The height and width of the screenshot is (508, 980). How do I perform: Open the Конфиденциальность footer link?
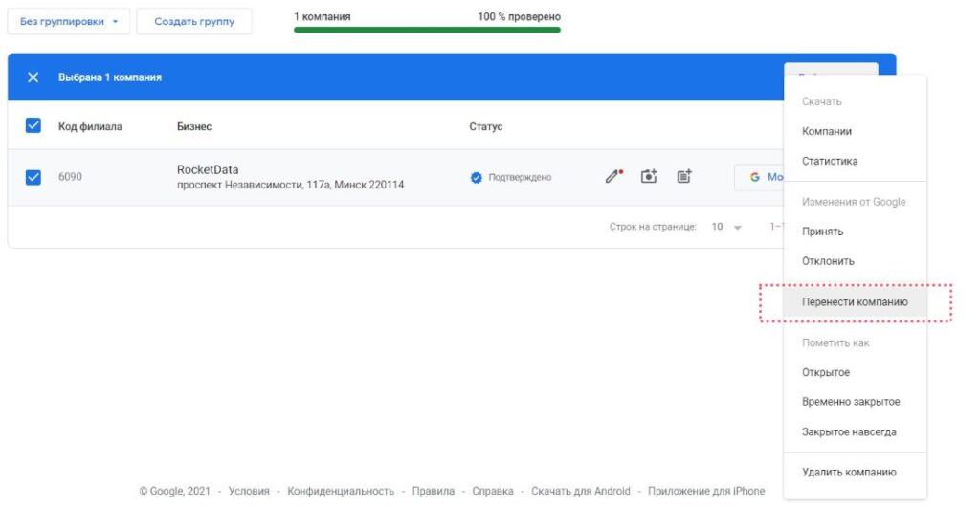[x=341, y=491]
